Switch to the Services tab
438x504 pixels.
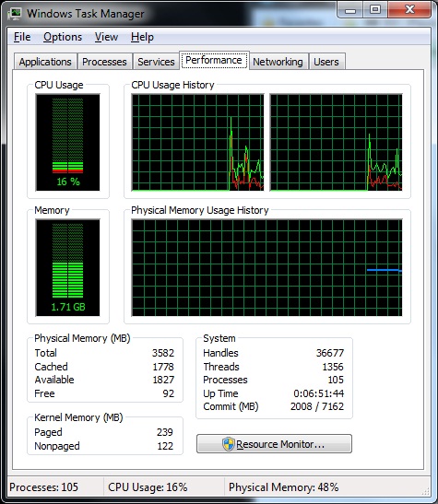tap(156, 62)
